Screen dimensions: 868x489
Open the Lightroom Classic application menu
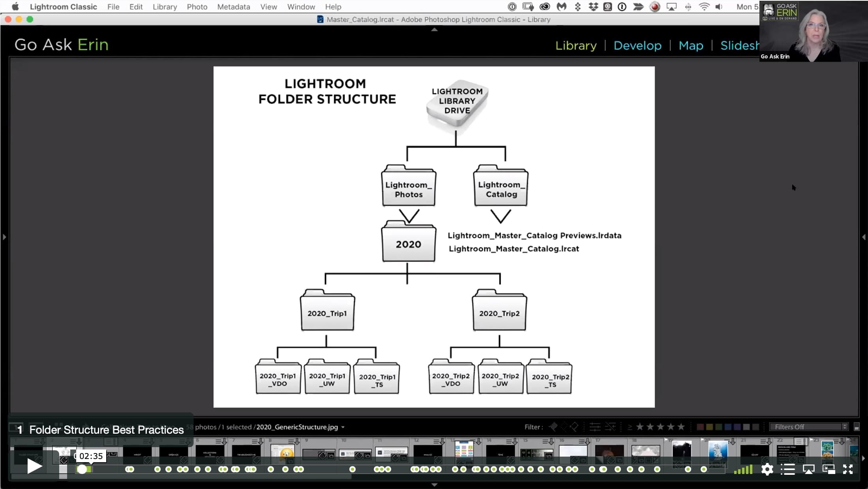[63, 7]
